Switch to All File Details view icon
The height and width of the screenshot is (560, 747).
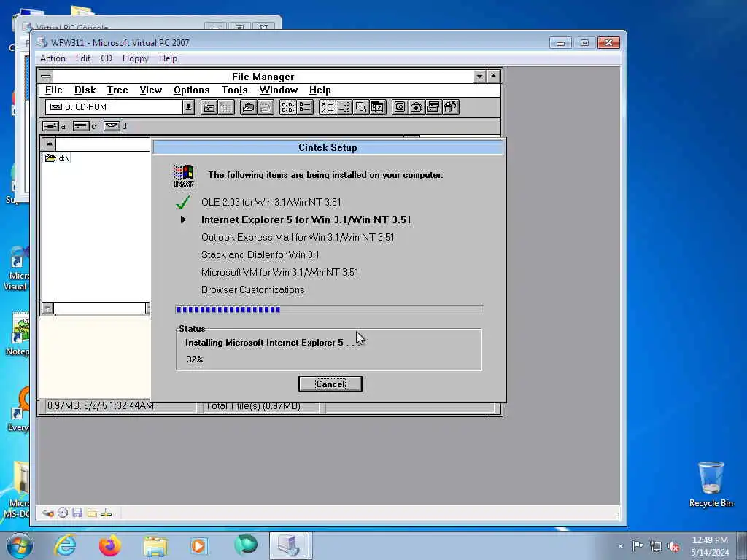coord(305,107)
